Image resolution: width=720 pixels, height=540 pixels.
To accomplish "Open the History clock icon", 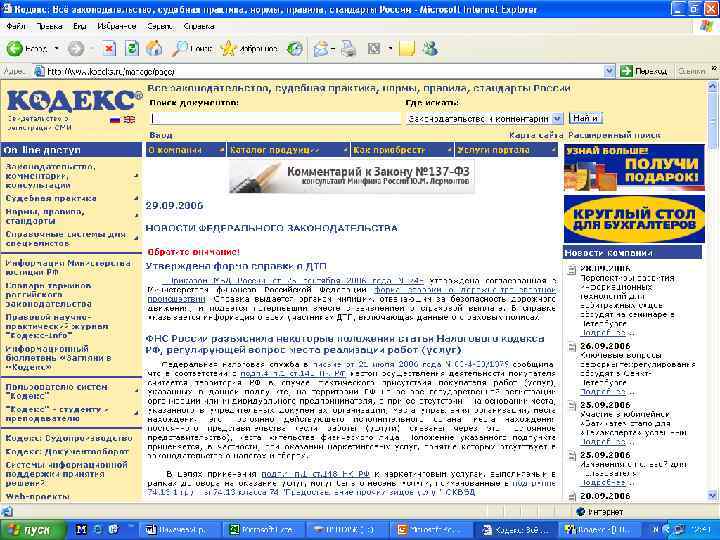I will [x=295, y=48].
